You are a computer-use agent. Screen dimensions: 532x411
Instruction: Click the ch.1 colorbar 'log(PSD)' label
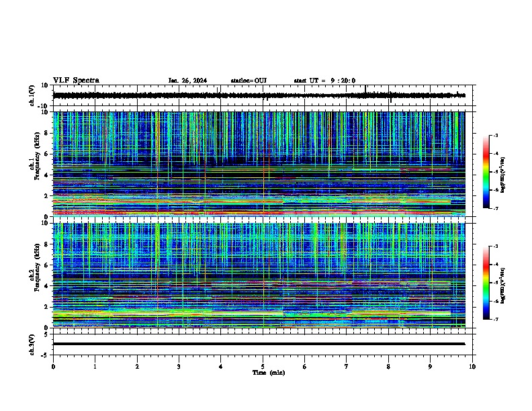click(502, 175)
